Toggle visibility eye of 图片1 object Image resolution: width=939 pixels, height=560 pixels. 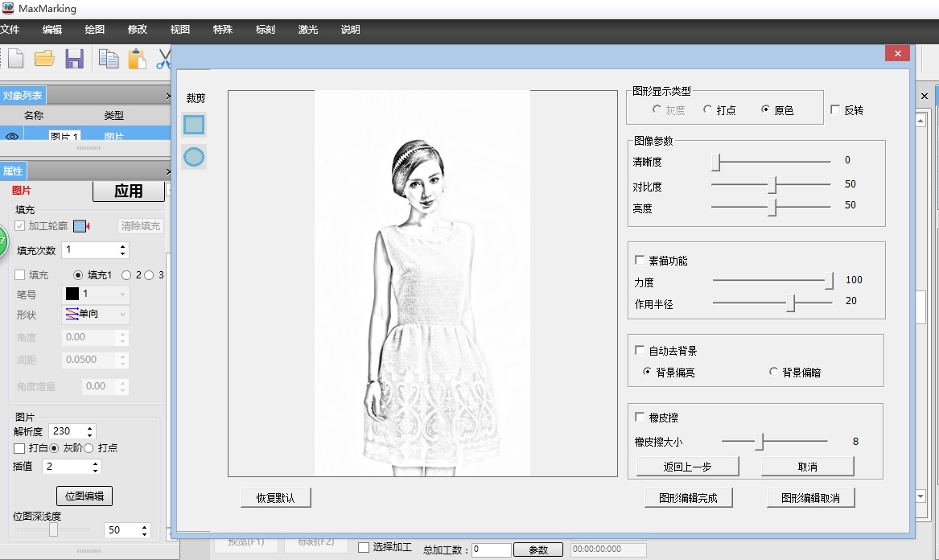click(12, 137)
